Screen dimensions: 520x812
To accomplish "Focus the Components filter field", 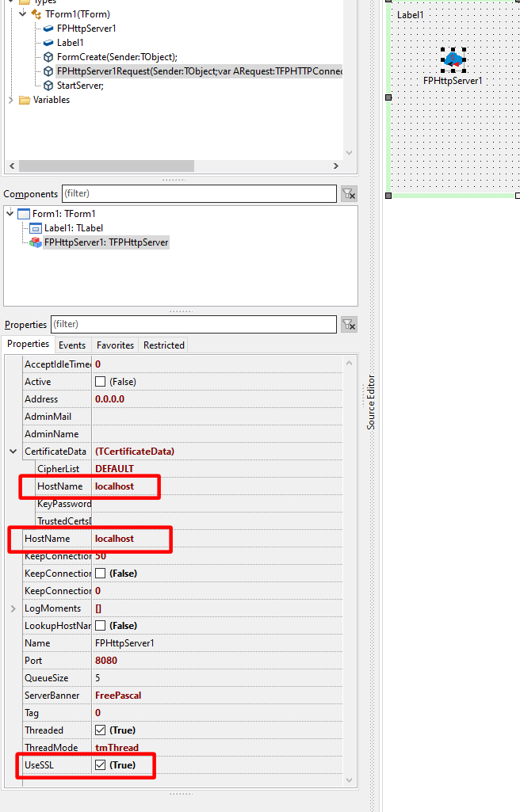I will click(x=199, y=193).
